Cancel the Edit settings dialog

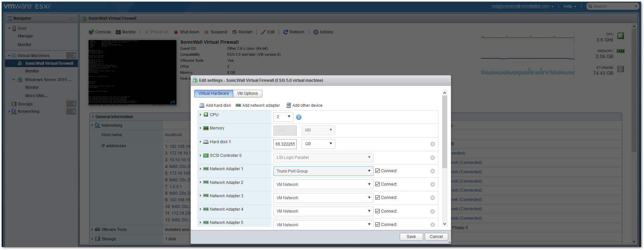point(436,237)
